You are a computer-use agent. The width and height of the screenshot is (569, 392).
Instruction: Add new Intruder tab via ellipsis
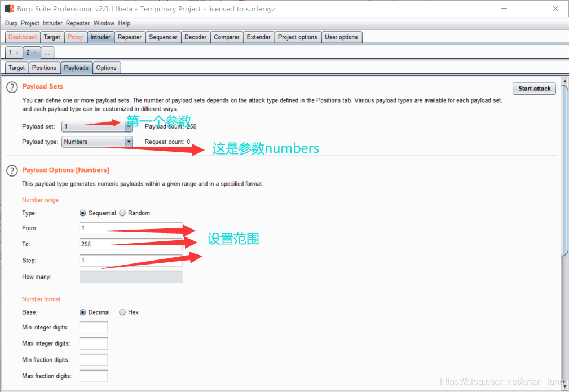47,53
